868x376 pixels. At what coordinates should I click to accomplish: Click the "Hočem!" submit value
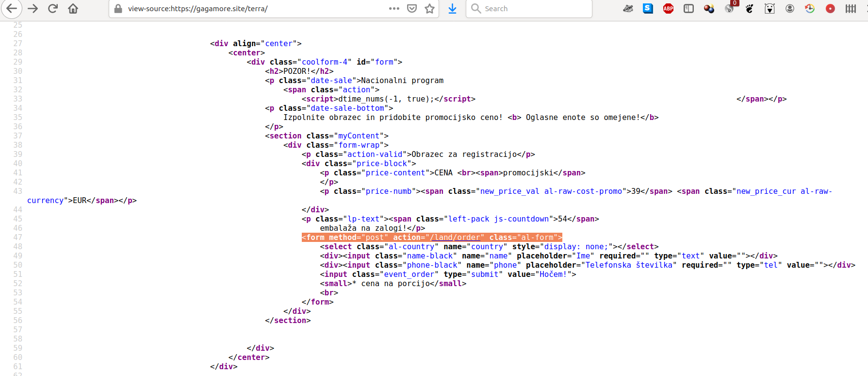[553, 274]
